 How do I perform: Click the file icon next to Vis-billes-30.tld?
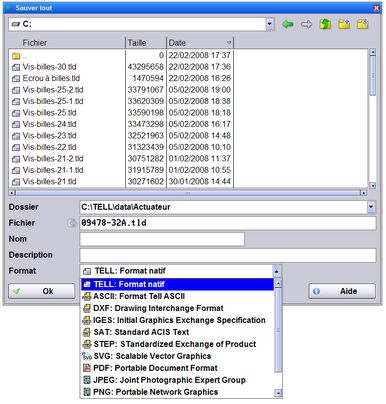(16, 67)
